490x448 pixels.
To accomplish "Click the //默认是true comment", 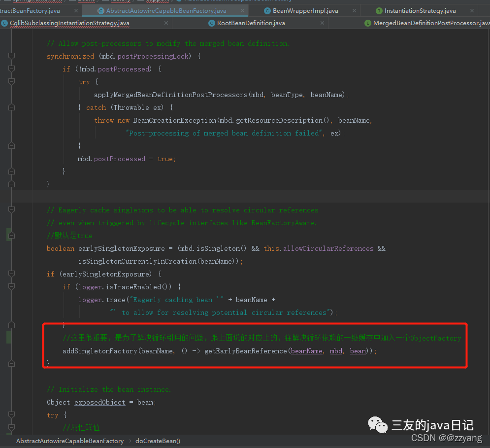I will tap(69, 236).
